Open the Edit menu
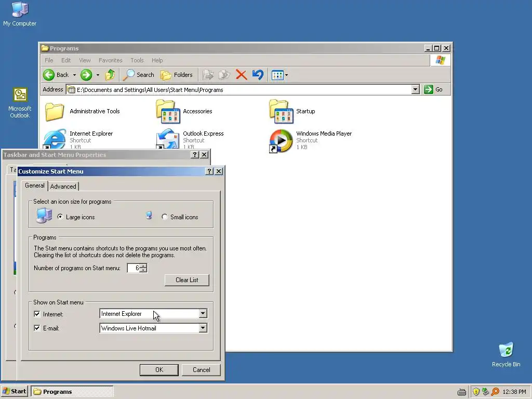The height and width of the screenshot is (399, 532). [66, 60]
